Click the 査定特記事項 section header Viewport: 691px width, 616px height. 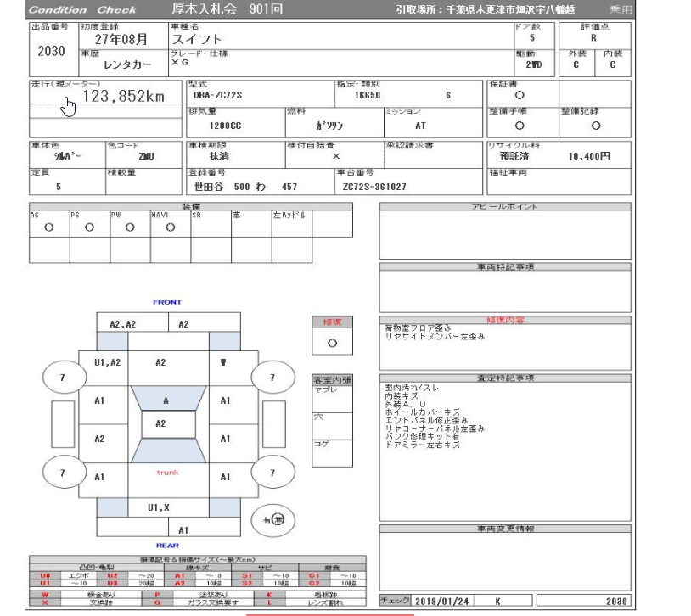coord(504,378)
